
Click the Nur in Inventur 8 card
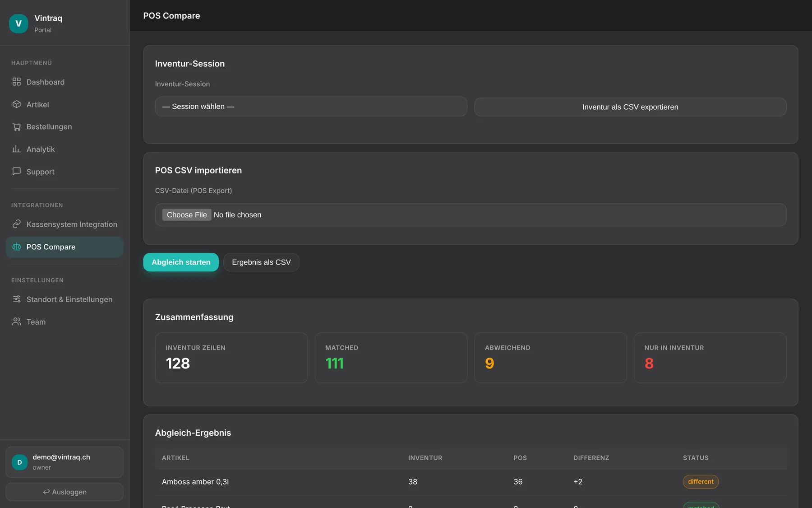pos(710,358)
